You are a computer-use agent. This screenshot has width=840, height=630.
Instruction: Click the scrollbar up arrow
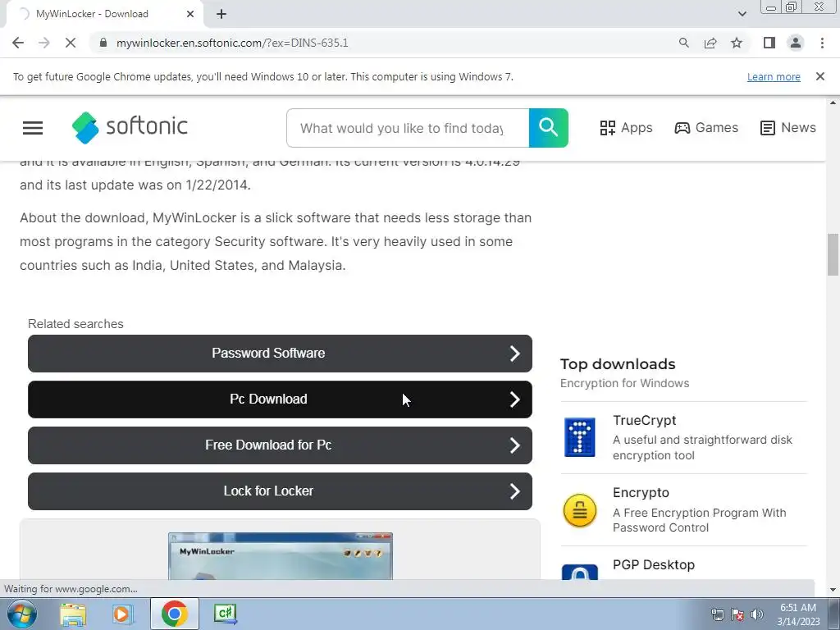(833, 103)
